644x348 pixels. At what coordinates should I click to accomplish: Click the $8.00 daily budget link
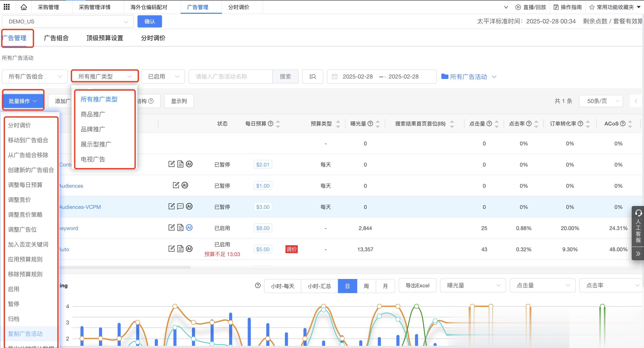point(263,228)
